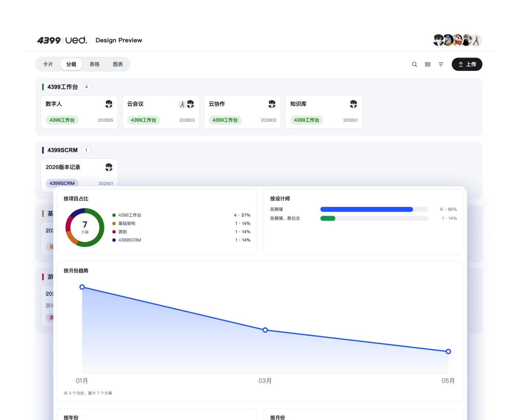Click date 202605 on 数字人 card
This screenshot has height=420, width=518.
click(105, 120)
